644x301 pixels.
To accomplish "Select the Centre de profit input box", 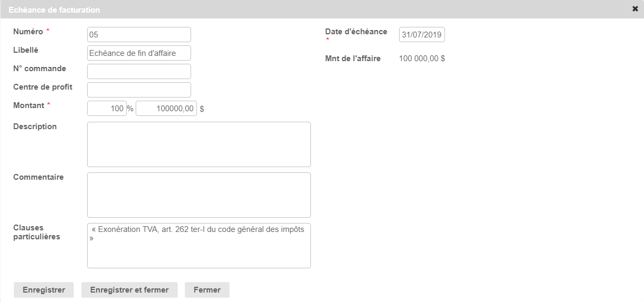I will (x=139, y=90).
